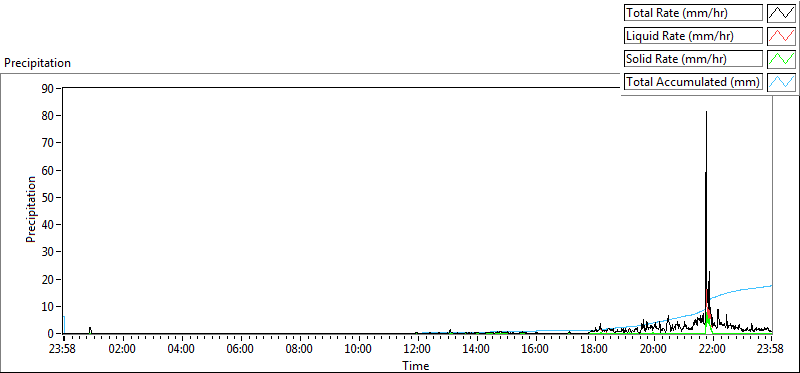The height and width of the screenshot is (373, 800).
Task: Open the Liquid Rate red plot swatch
Action: [x=782, y=36]
